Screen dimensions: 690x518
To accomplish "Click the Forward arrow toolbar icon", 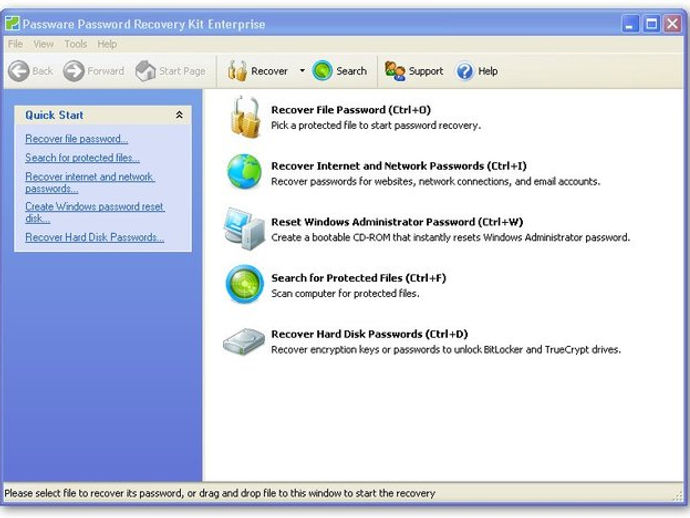I will [x=73, y=71].
